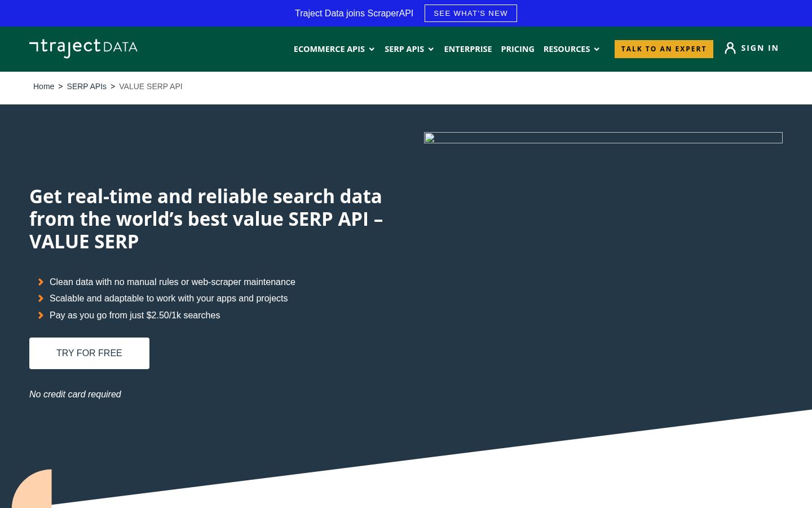Click the Traject Data logo

[83, 49]
